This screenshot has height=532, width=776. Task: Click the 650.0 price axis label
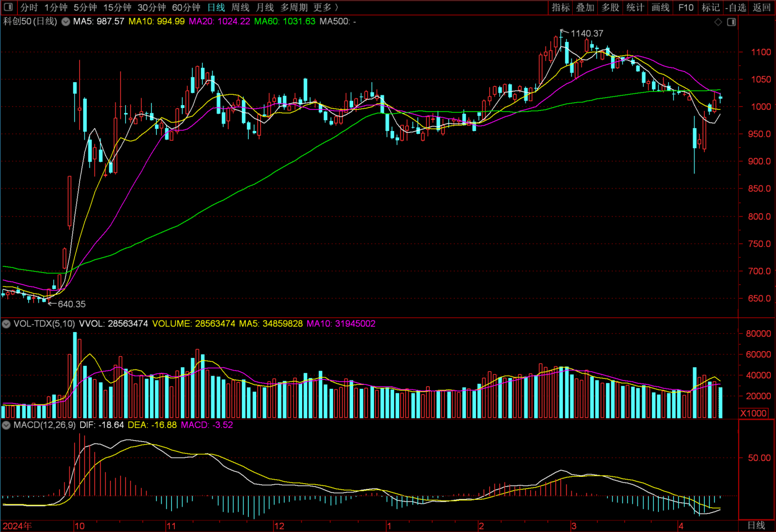(x=759, y=299)
